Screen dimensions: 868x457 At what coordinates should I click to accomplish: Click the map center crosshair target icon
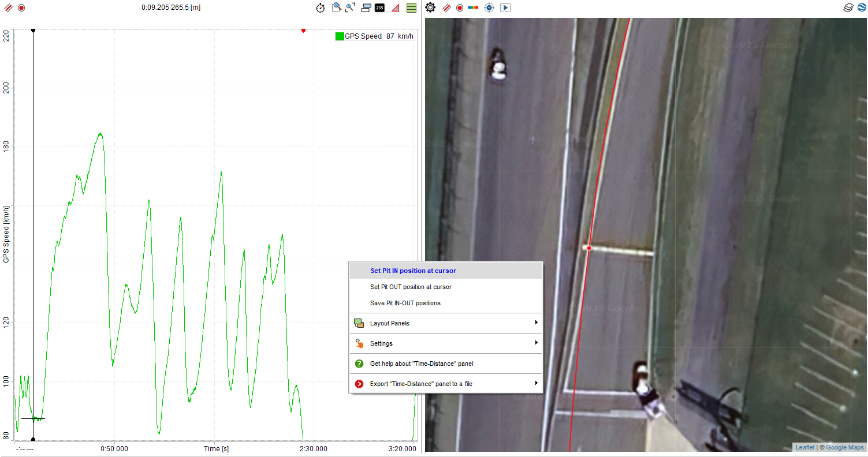point(489,8)
